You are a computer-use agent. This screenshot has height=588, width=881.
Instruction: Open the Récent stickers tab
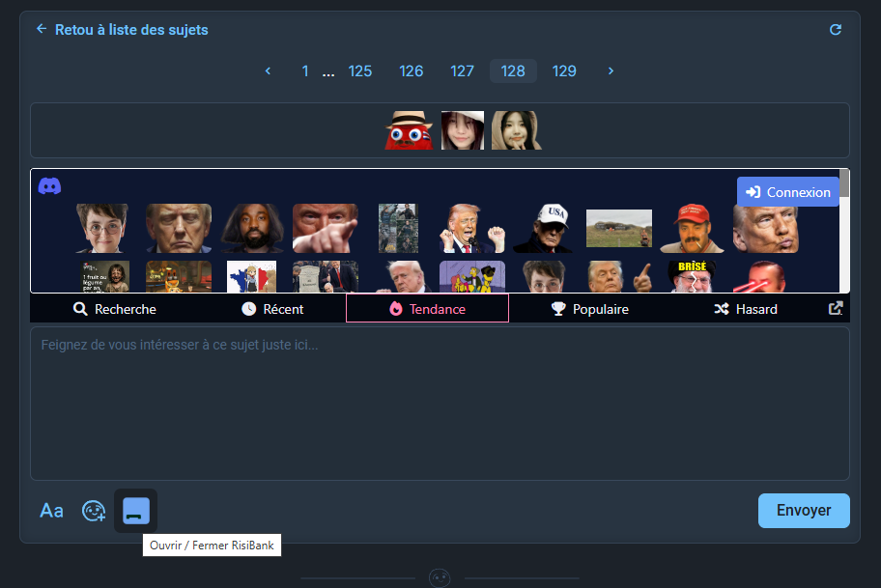[272, 309]
